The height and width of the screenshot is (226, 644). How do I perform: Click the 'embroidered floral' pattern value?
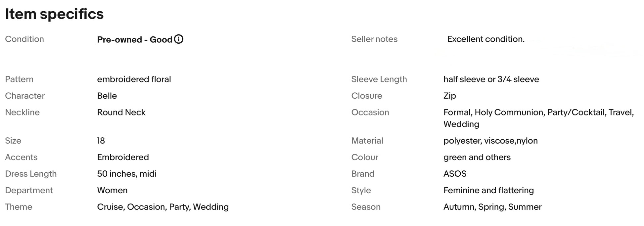coord(134,79)
